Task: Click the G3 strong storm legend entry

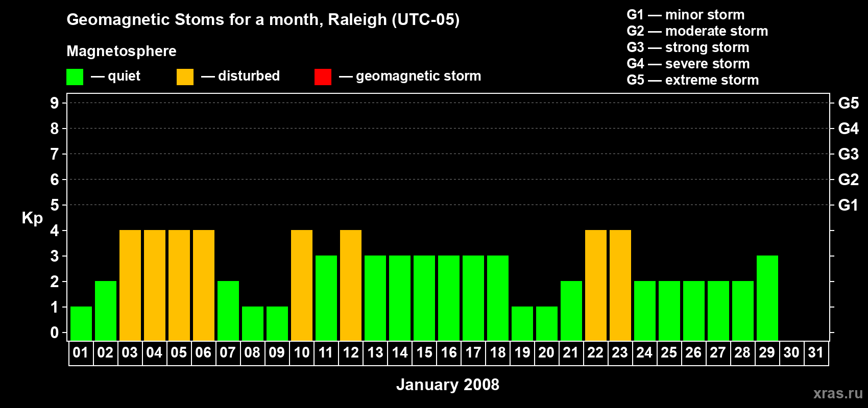Action: (688, 47)
